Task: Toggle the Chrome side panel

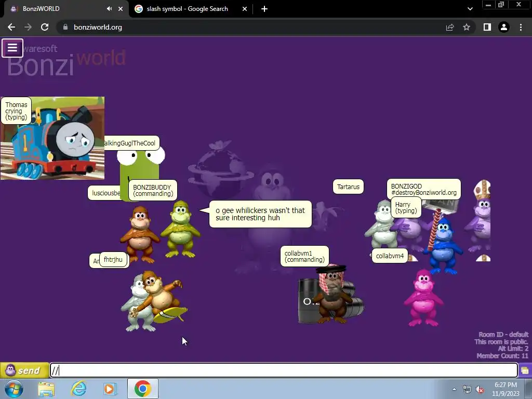Action: 487,27
